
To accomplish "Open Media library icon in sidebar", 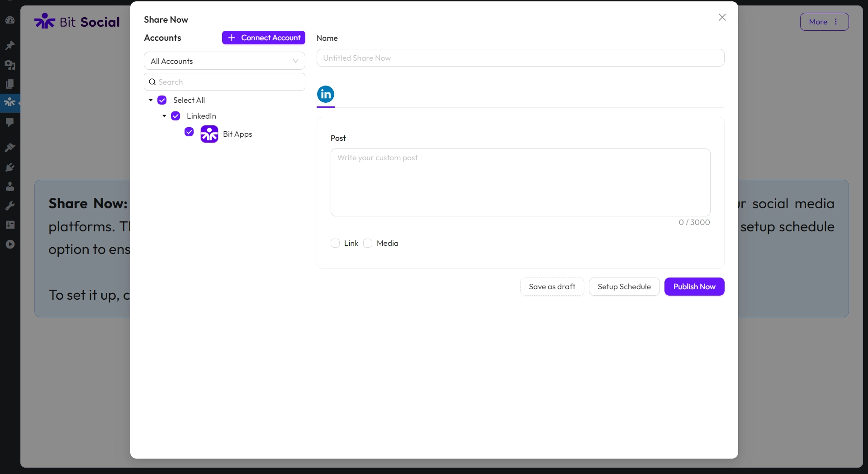I will pos(10,65).
